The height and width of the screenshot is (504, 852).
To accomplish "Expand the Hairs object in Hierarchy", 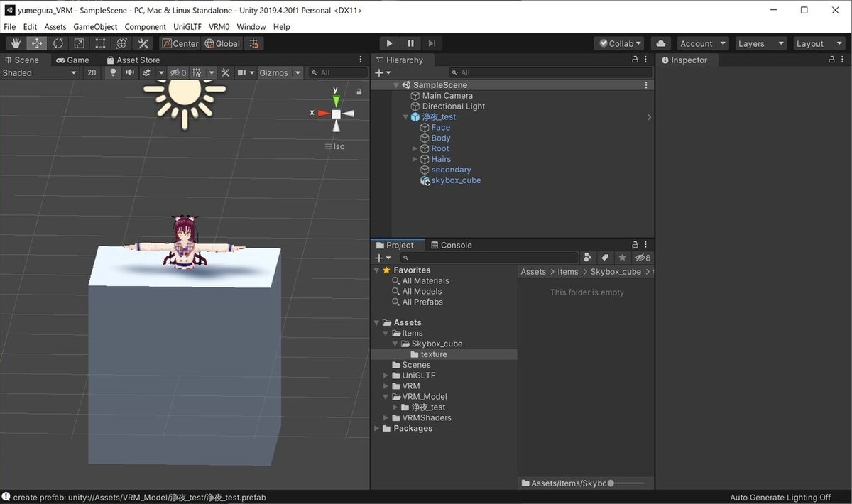I will pyautogui.click(x=414, y=159).
